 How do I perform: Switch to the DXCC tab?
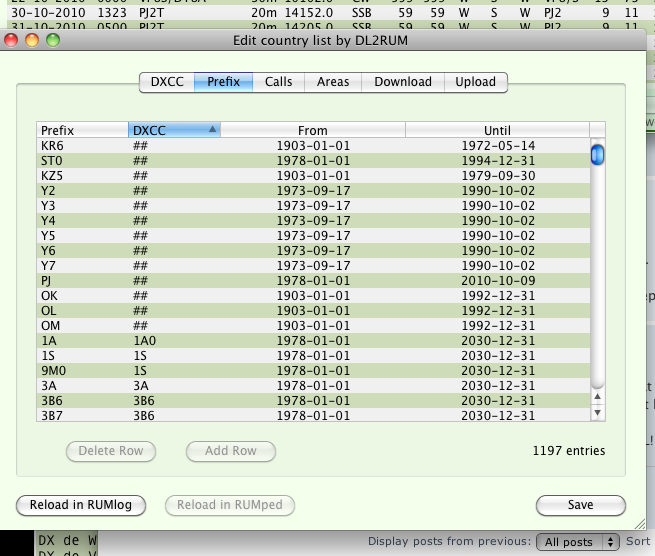coord(166,82)
